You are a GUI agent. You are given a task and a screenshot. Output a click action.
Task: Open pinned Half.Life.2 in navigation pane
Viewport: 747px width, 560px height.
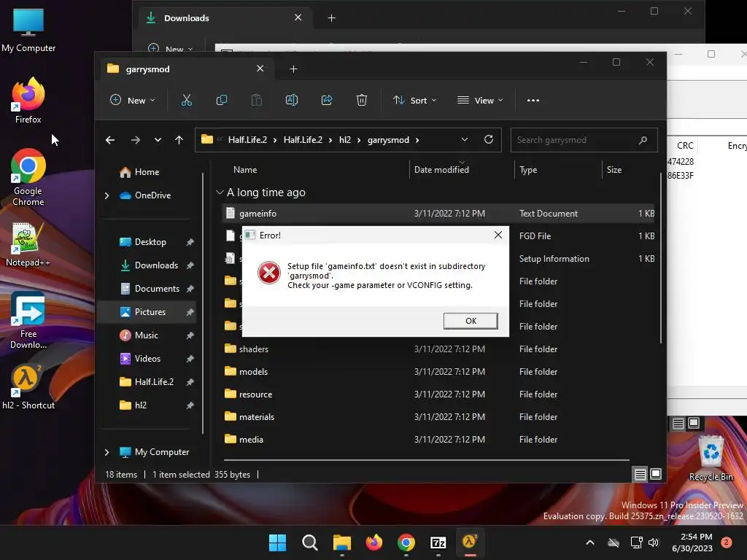147,382
